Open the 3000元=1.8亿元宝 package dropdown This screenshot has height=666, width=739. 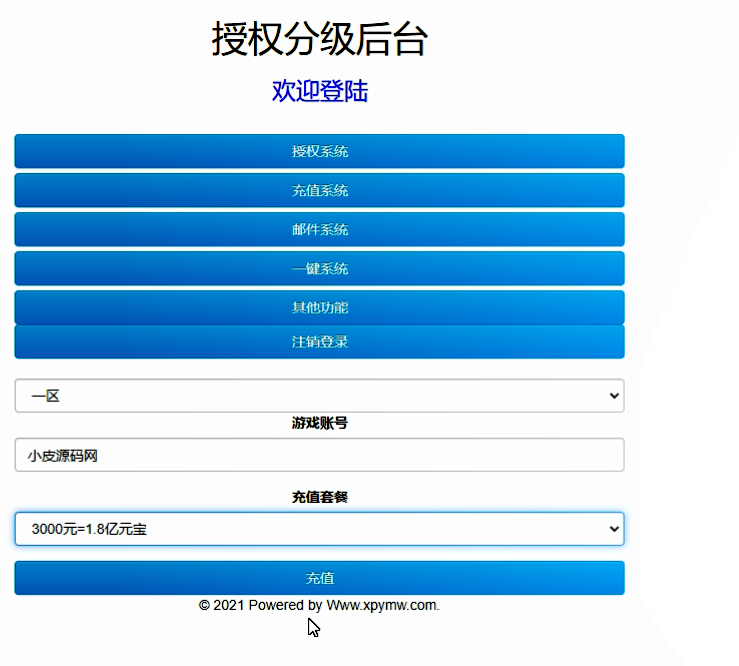(300, 529)
